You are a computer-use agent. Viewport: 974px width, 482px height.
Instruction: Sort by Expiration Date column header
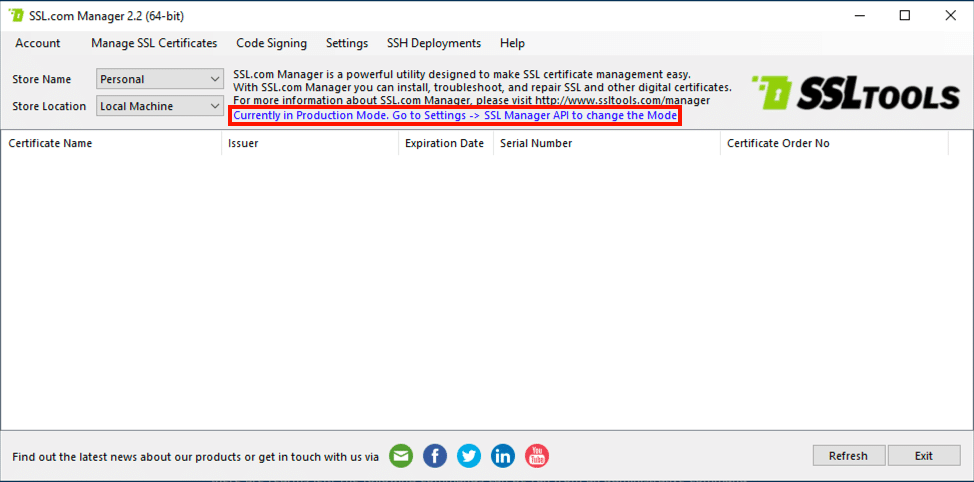pyautogui.click(x=445, y=143)
